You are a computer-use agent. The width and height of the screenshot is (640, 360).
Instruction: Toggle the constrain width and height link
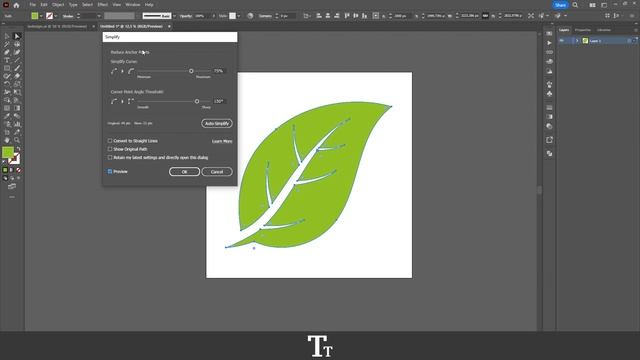click(485, 16)
